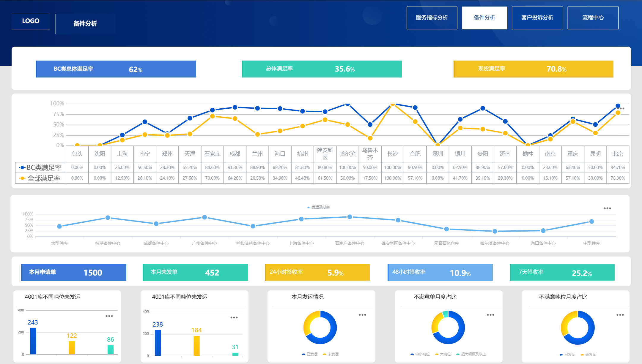Open more options on the 本月发运情况 donut chart
The width and height of the screenshot is (642, 364).
pyautogui.click(x=362, y=315)
